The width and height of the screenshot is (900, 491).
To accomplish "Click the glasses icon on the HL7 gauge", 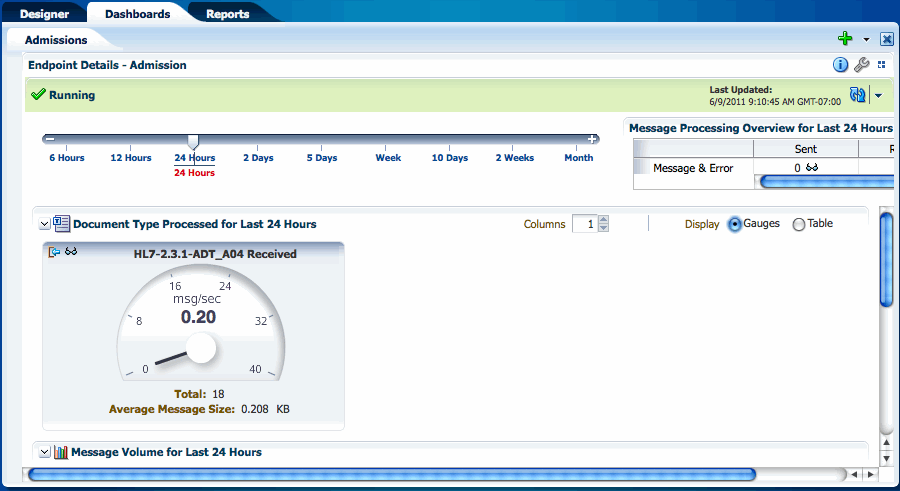I will (71, 251).
